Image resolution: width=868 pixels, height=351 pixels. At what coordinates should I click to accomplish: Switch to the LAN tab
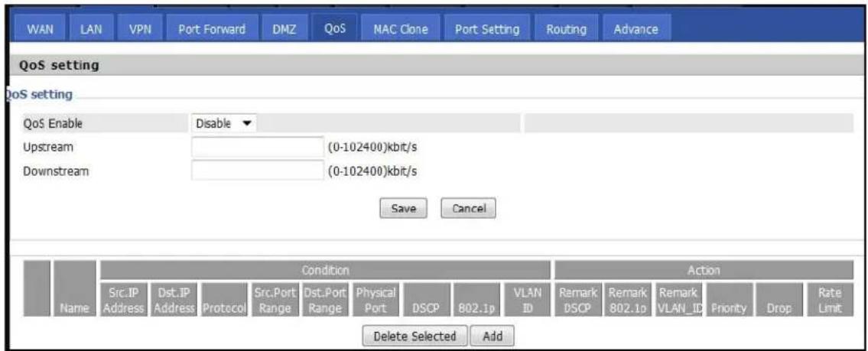click(89, 29)
